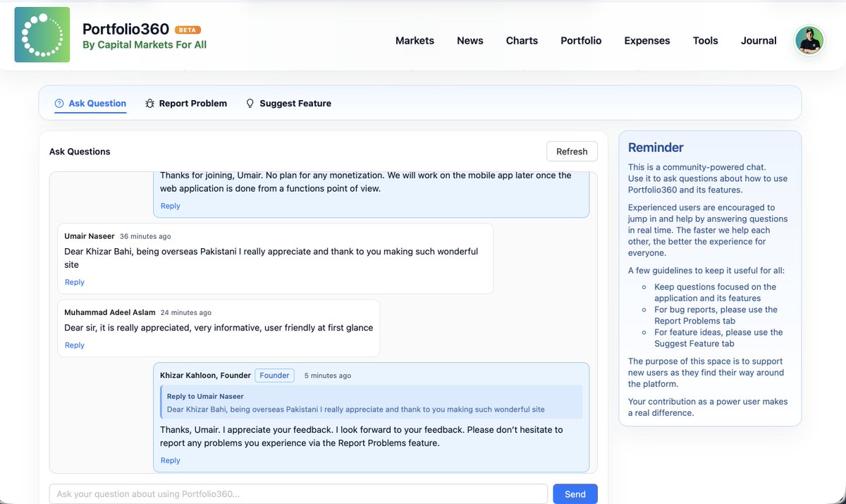Open the Journal page
Screen dimensions: 846x504
(x=759, y=41)
